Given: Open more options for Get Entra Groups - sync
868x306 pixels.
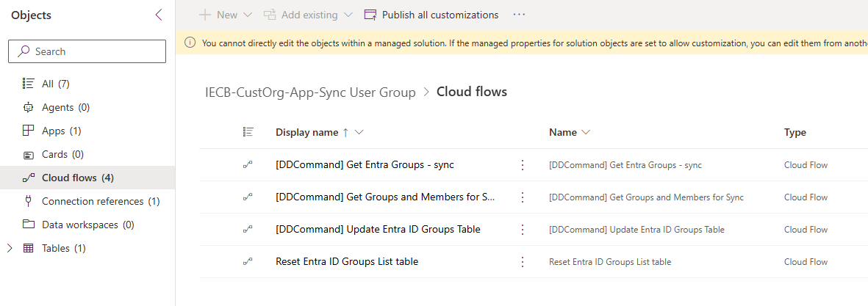Looking at the screenshot, I should point(523,165).
